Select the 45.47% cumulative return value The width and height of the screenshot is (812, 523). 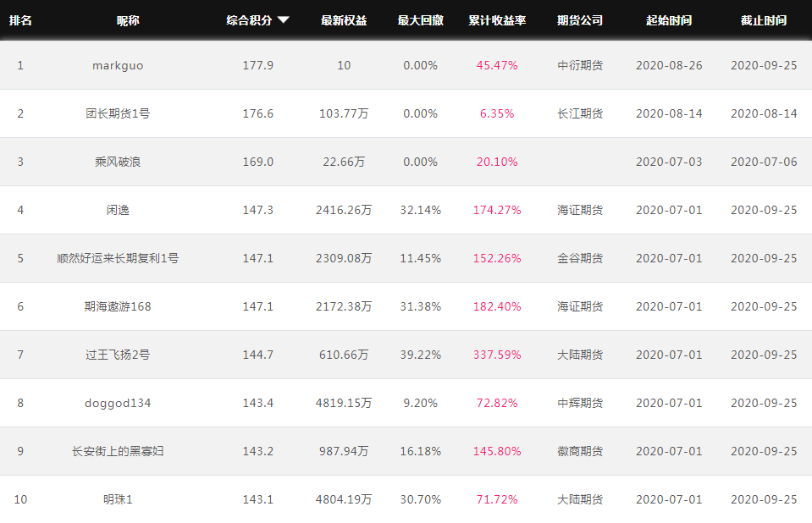tap(497, 65)
